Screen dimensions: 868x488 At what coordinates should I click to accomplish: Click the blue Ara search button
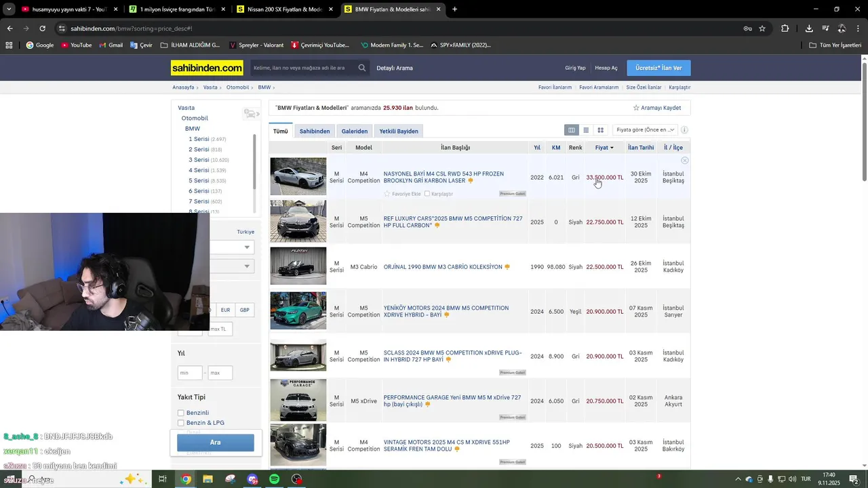coord(216,443)
